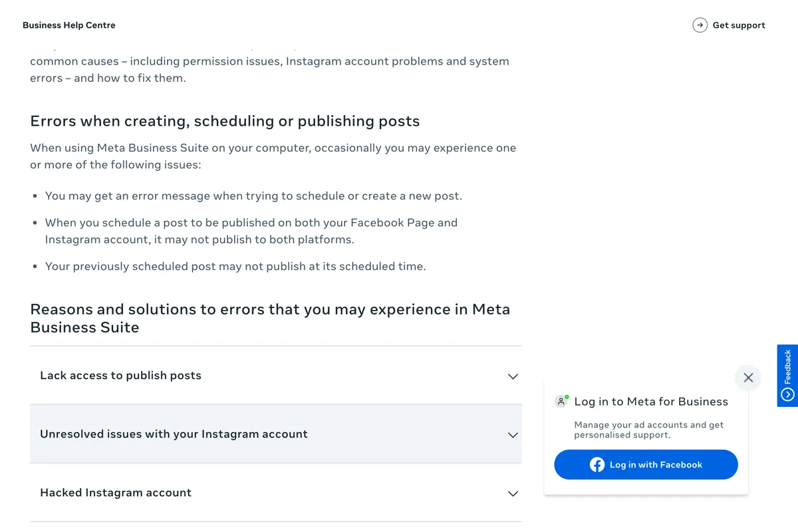Click the Log in with Facebook button
Image resolution: width=798 pixels, height=532 pixels.
tap(646, 465)
